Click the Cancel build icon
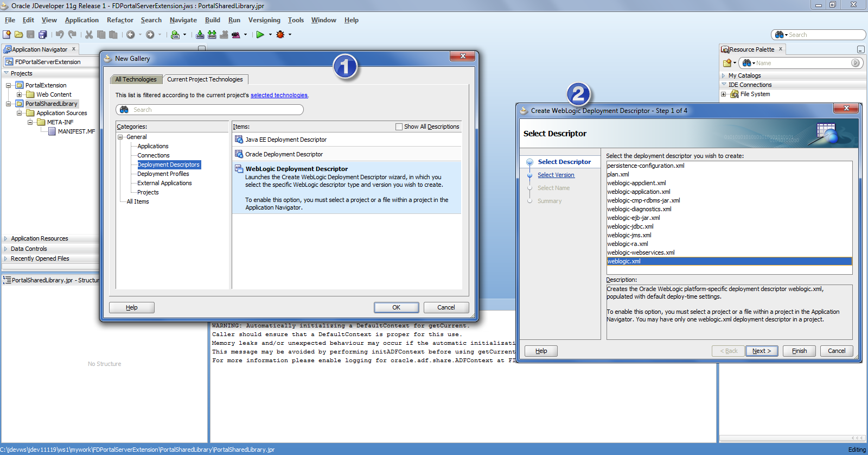868x455 pixels. point(224,34)
